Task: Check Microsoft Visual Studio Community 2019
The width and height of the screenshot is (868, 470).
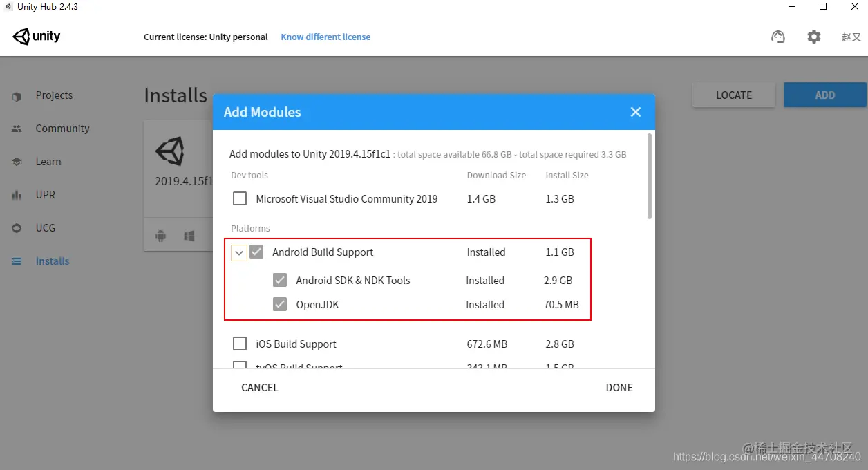Action: (240, 199)
